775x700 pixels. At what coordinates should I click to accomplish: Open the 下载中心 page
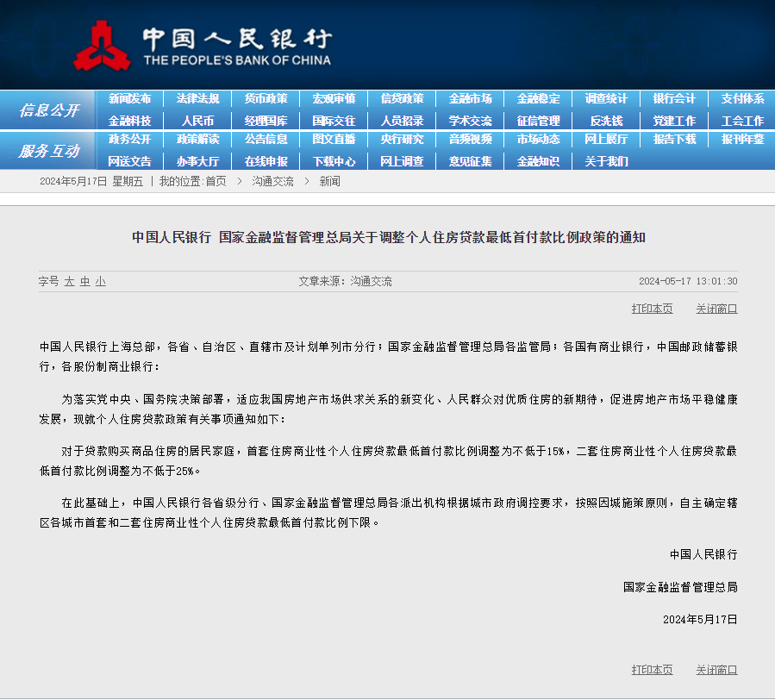click(334, 160)
